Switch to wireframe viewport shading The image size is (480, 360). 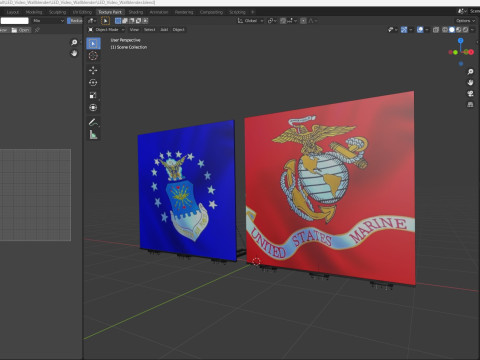tap(445, 30)
